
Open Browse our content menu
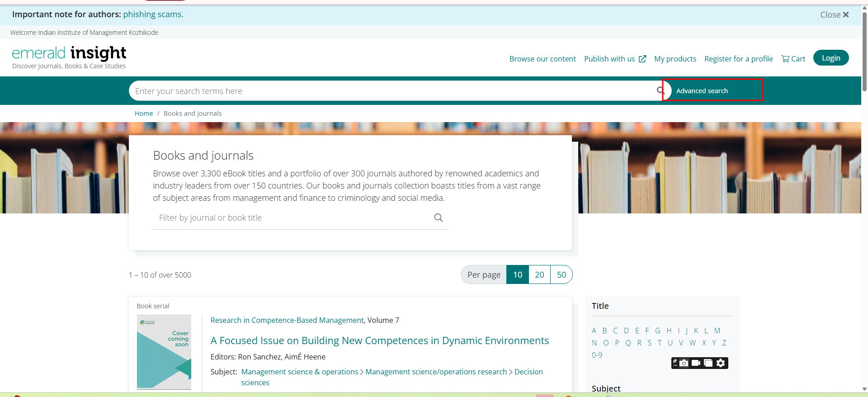[x=542, y=59]
